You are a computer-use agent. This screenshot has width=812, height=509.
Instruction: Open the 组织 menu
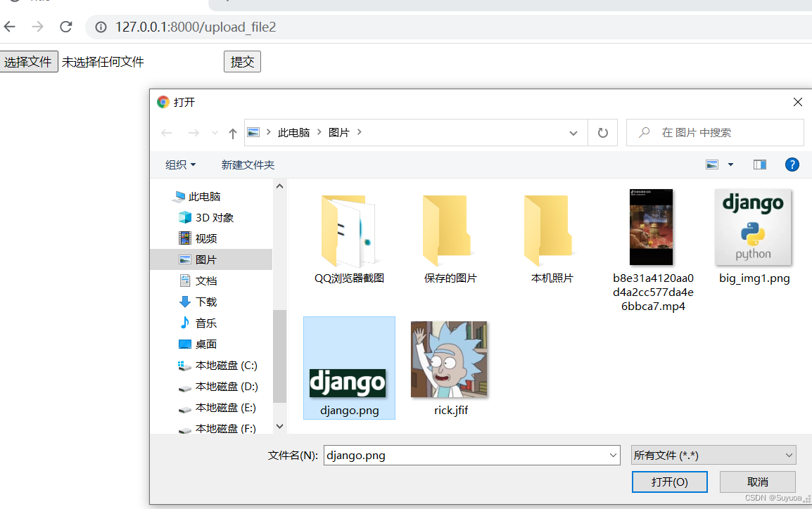coord(180,165)
